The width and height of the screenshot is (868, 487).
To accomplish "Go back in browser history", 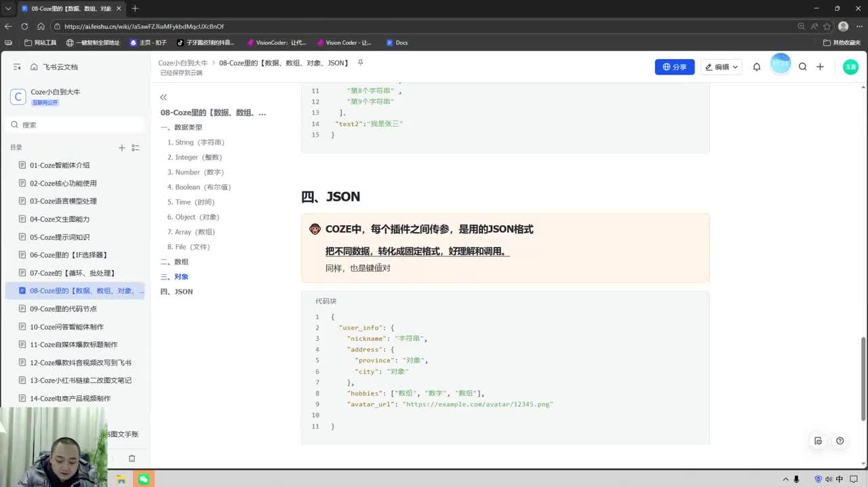I will tap(8, 26).
